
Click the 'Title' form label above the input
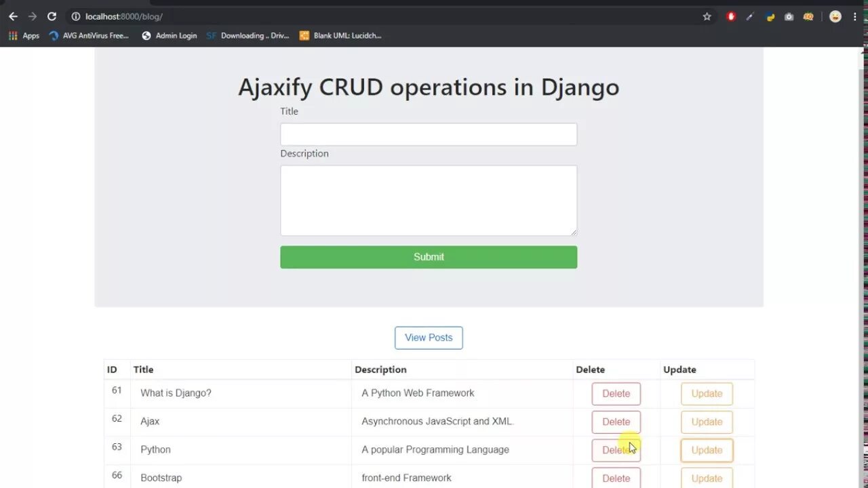pos(289,111)
